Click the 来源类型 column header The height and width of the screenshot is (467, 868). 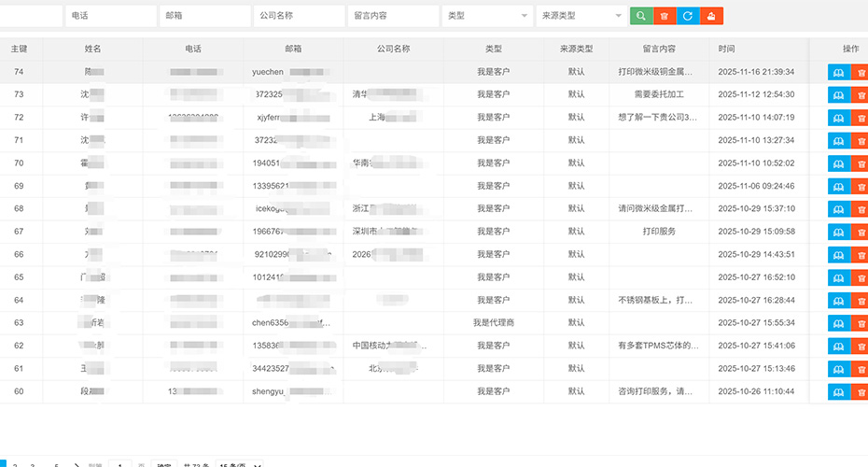576,49
